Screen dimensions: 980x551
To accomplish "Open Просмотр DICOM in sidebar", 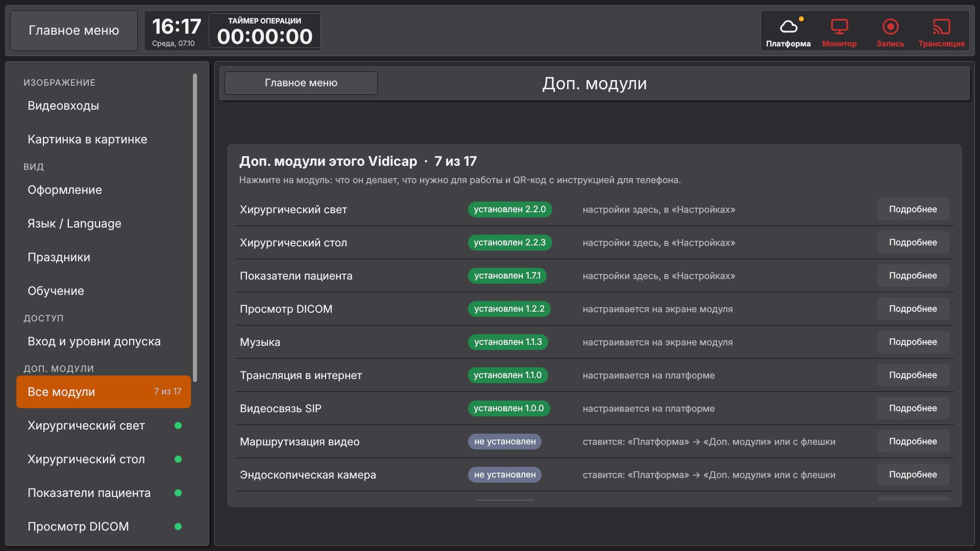I will pyautogui.click(x=104, y=527).
